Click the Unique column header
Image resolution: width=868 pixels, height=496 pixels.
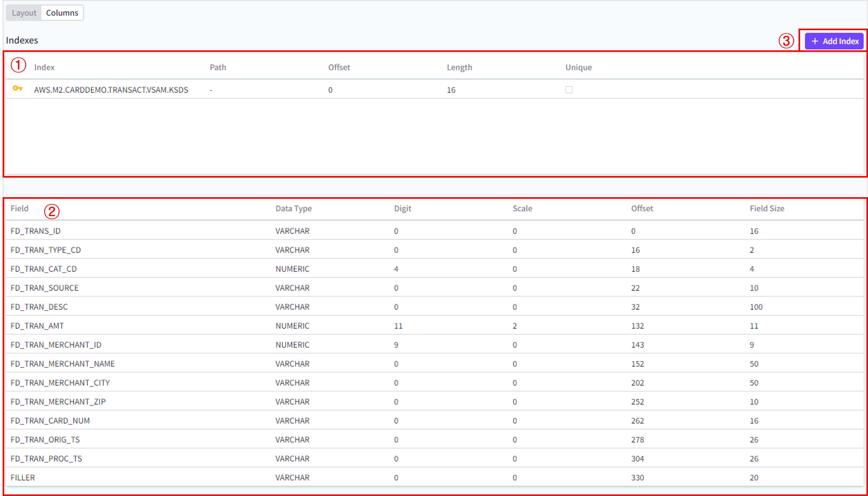(579, 68)
